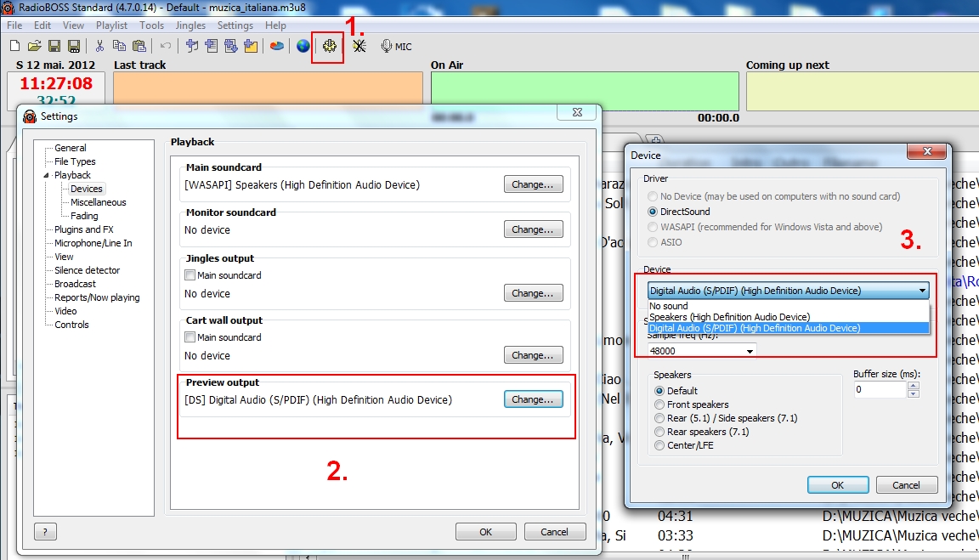
Task: Enable Main soundcard checkbox under Jingles output
Action: (x=190, y=274)
